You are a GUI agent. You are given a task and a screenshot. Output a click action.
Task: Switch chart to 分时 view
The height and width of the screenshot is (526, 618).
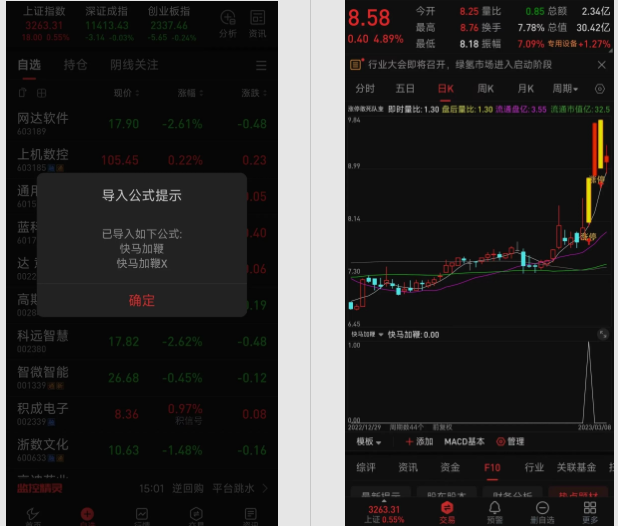(365, 89)
